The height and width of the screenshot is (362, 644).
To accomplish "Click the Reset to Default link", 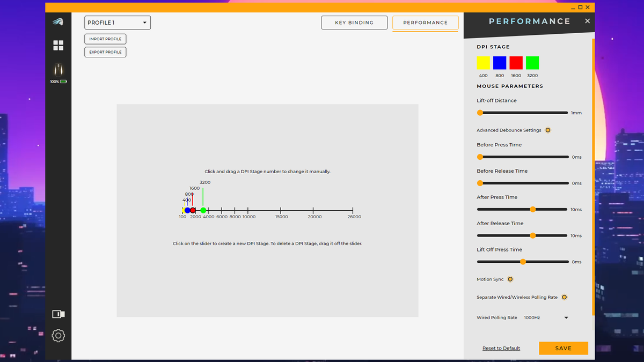I will [501, 349].
